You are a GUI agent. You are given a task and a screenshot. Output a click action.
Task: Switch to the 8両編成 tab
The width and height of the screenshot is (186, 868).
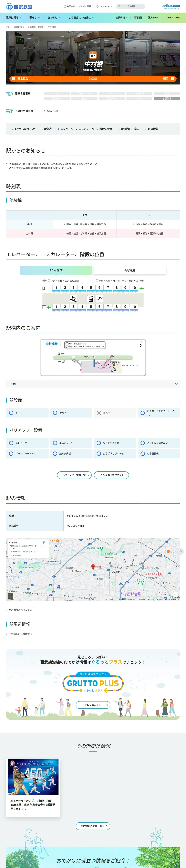(130, 270)
